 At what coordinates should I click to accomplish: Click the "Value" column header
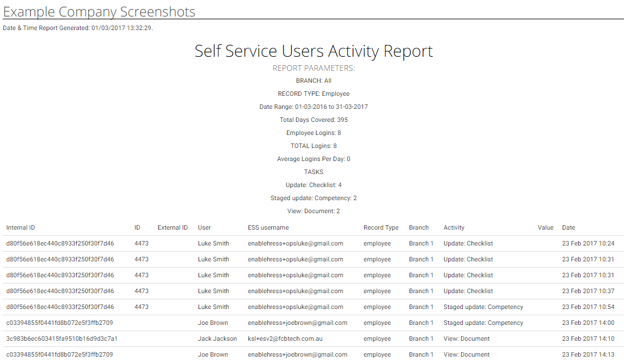point(546,227)
